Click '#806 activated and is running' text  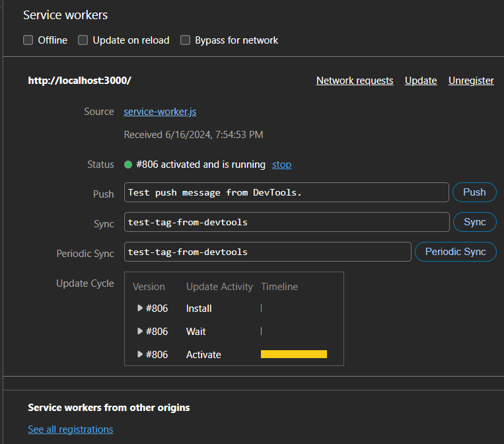point(201,165)
